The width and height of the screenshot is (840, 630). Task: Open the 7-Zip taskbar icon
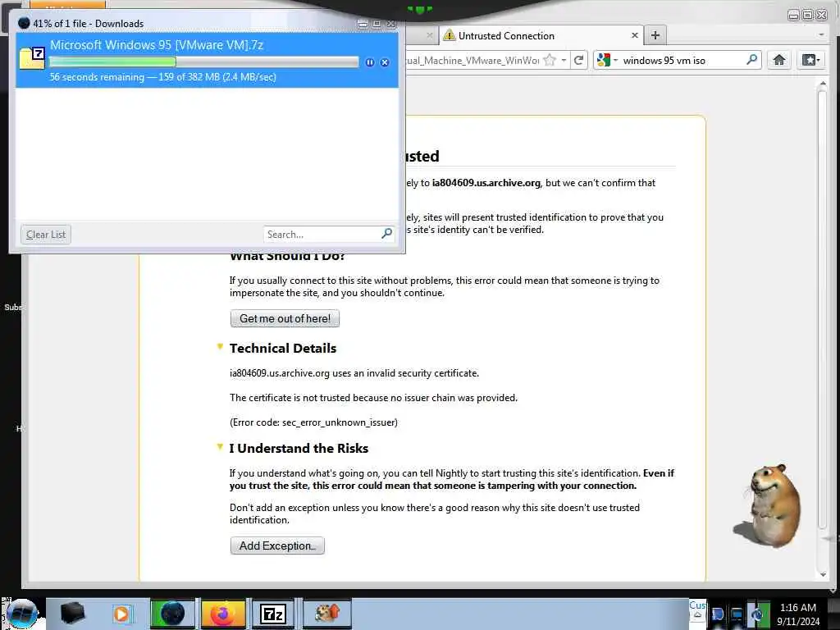(x=273, y=614)
